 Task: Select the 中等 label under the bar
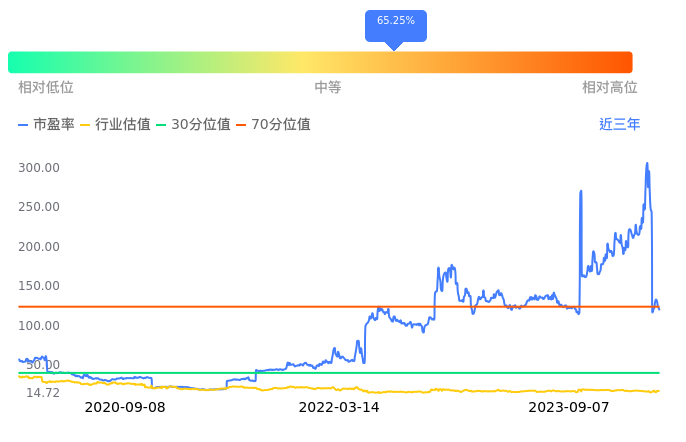(328, 88)
